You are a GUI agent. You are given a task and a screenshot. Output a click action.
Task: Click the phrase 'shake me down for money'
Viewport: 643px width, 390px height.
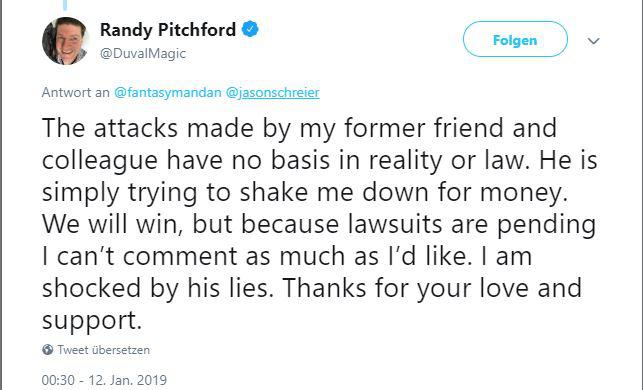tap(404, 192)
